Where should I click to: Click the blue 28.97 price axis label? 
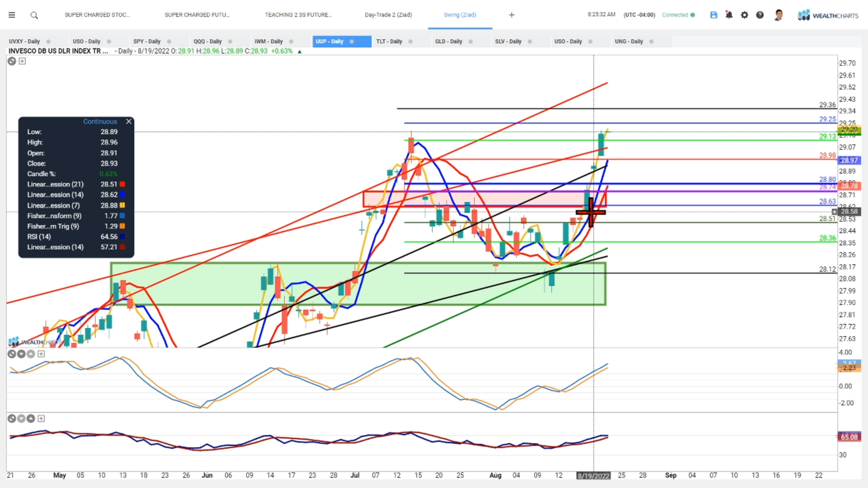pos(849,160)
